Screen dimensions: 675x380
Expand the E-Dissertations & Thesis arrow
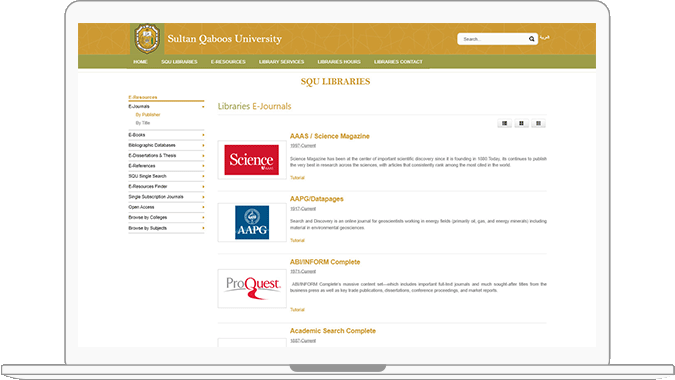point(203,156)
